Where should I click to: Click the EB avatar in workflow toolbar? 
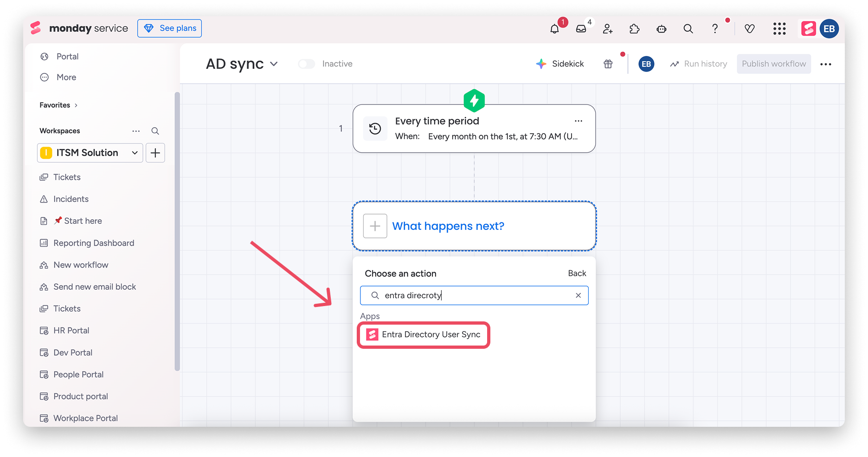tap(646, 64)
